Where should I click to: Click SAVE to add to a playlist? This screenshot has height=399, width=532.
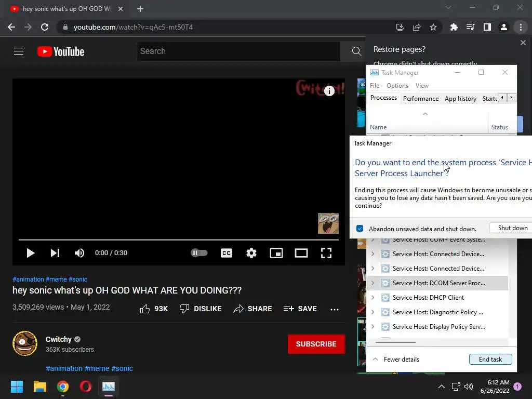click(x=300, y=309)
